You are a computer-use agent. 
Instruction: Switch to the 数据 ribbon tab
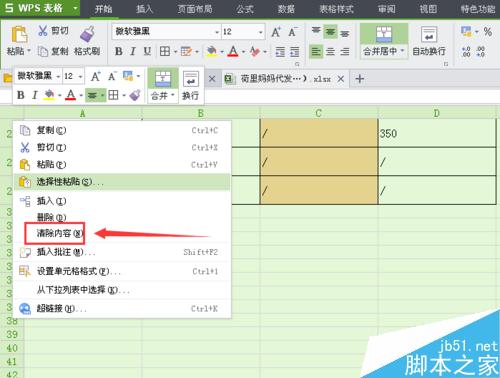(286, 9)
